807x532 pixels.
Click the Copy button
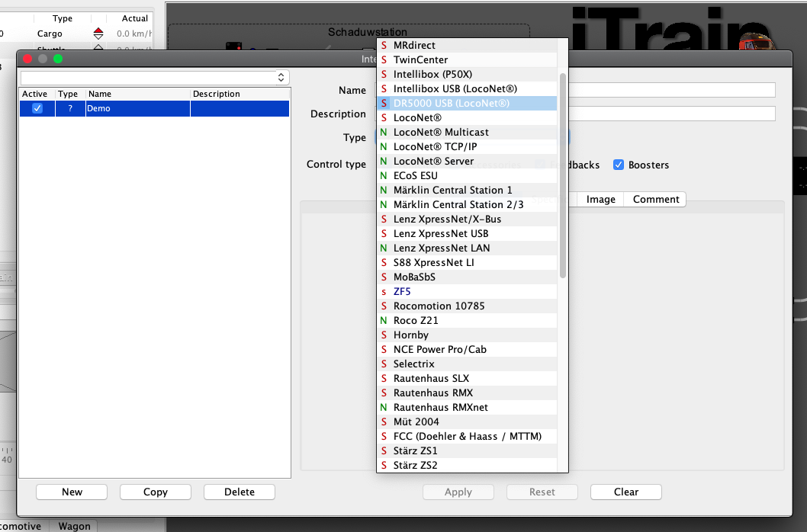pyautogui.click(x=156, y=492)
